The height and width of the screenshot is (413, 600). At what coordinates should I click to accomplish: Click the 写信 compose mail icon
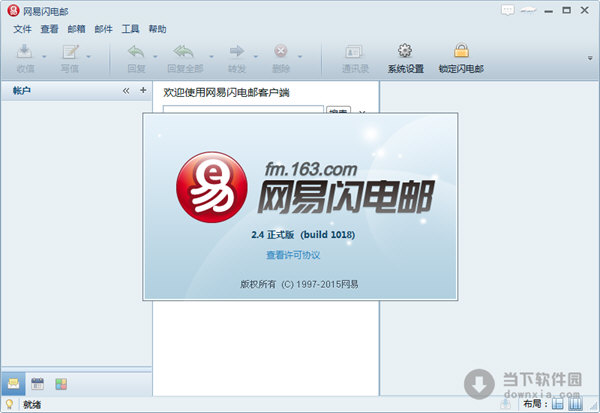70,51
